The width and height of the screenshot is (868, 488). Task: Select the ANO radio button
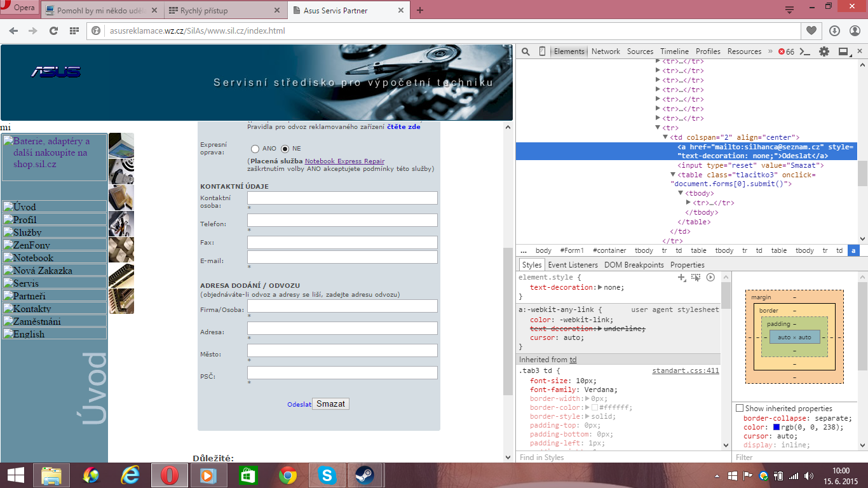[255, 149]
